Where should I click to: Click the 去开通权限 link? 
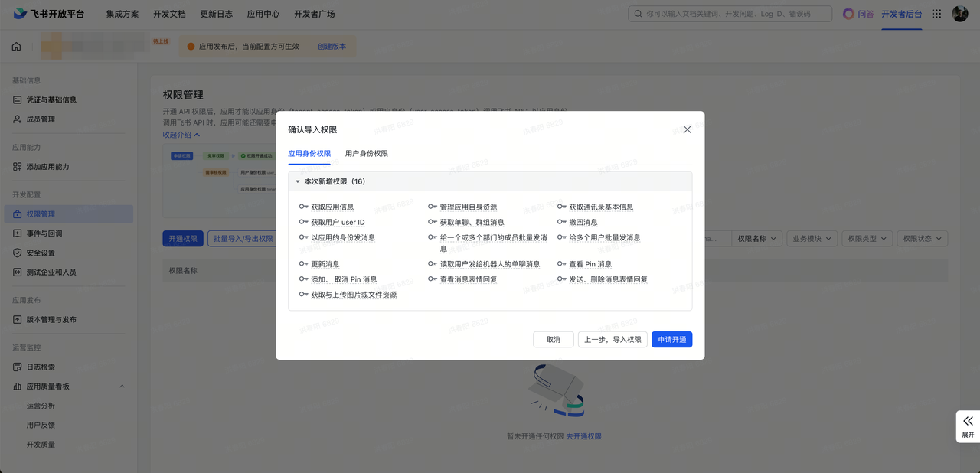[584, 436]
